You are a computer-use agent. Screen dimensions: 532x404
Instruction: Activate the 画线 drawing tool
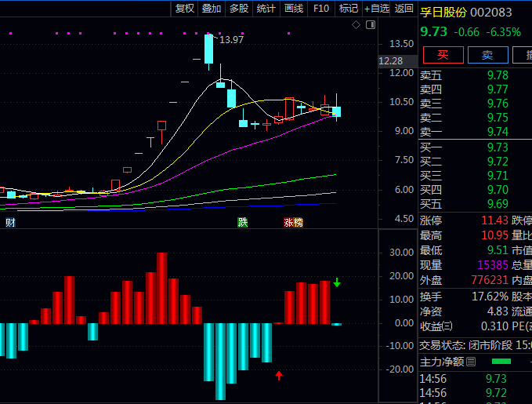(294, 9)
